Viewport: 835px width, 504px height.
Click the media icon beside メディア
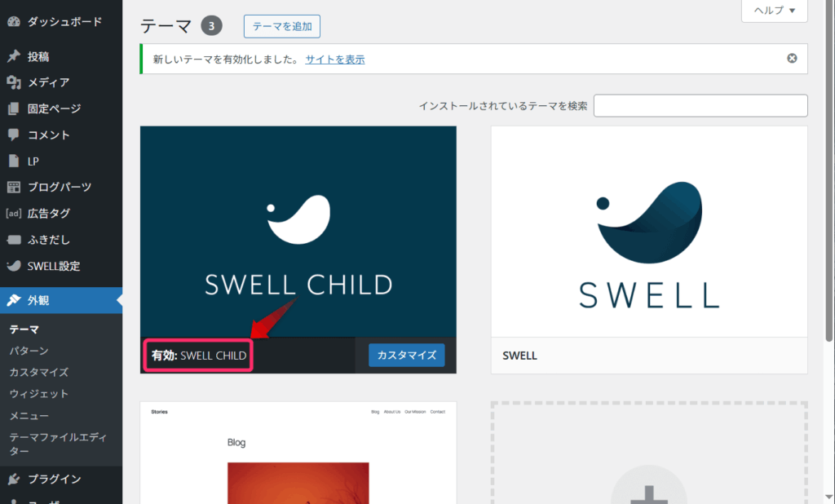[14, 82]
